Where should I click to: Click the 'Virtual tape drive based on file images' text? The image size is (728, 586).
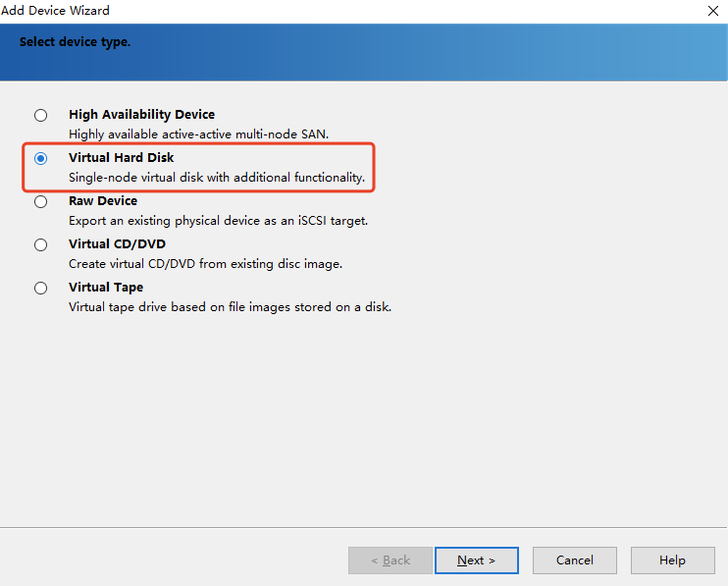click(x=231, y=307)
